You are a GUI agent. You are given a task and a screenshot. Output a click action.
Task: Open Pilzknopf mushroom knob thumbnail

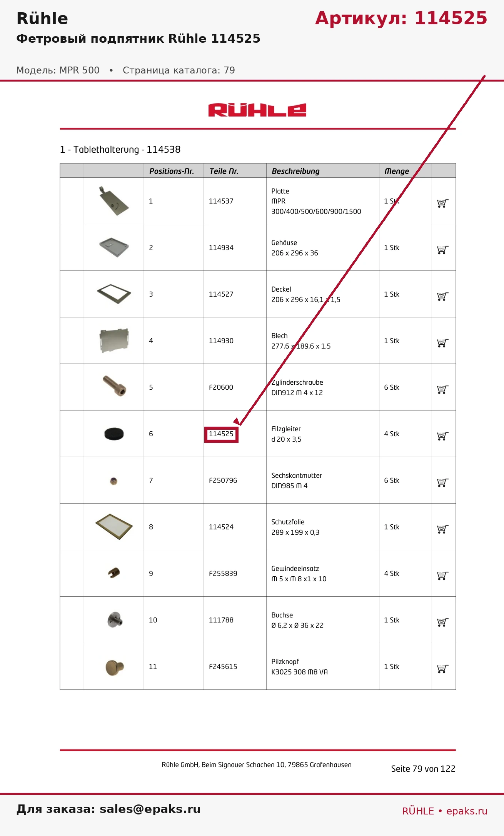114,667
